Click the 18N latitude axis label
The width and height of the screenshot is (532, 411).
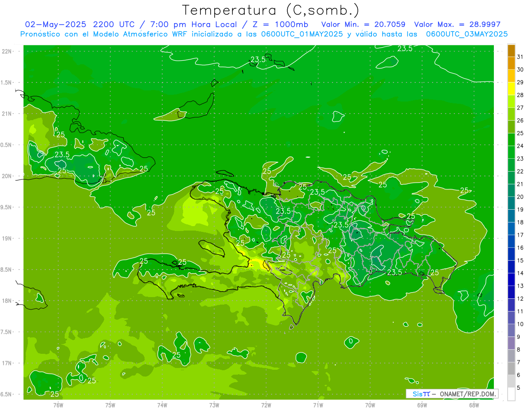tap(7, 301)
